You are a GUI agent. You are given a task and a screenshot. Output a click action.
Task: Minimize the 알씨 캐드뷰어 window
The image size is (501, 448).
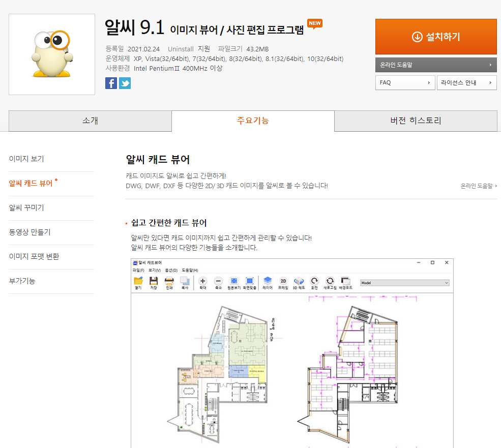(419, 263)
